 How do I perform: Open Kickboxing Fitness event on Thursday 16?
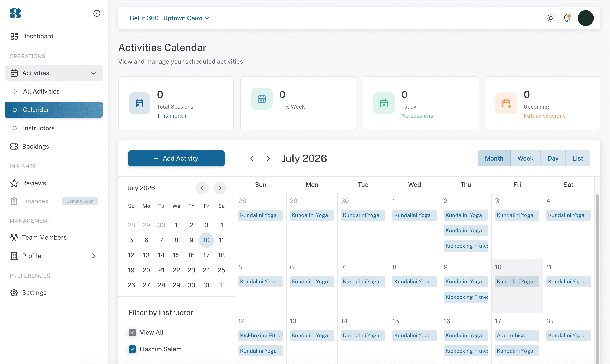pos(466,351)
